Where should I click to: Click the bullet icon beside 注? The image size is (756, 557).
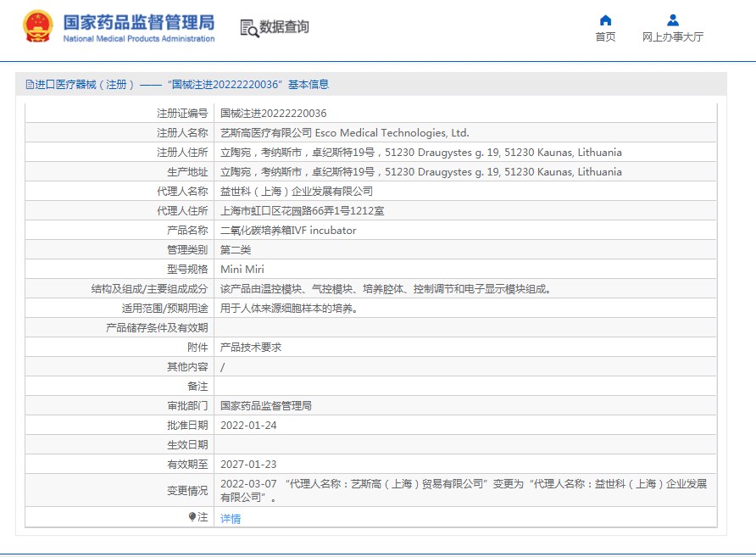192,517
